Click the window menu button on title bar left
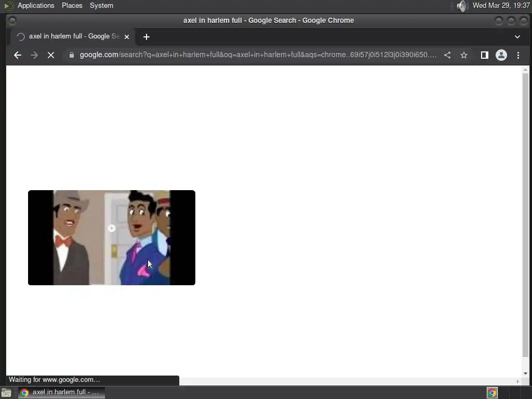Screen dimensions: 532x399 pos(12,21)
